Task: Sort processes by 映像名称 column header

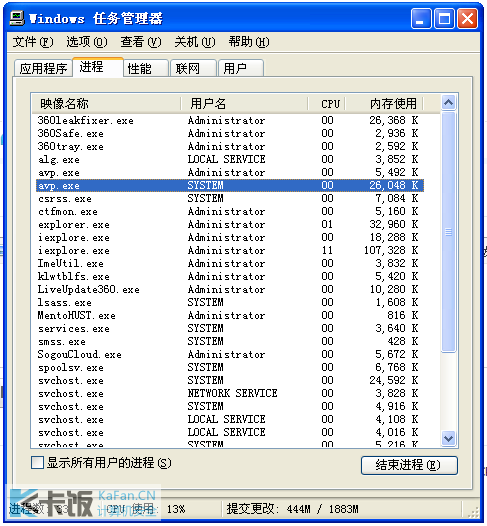Action: [106, 103]
